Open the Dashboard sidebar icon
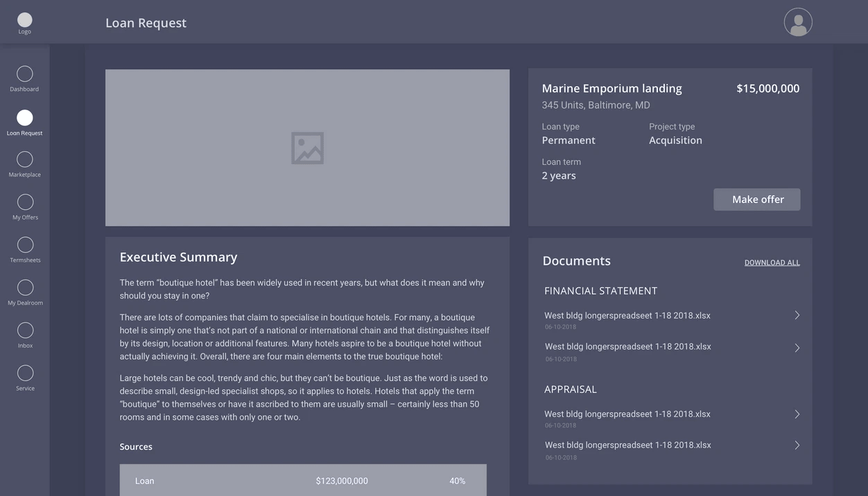The height and width of the screenshot is (496, 868). 24,74
